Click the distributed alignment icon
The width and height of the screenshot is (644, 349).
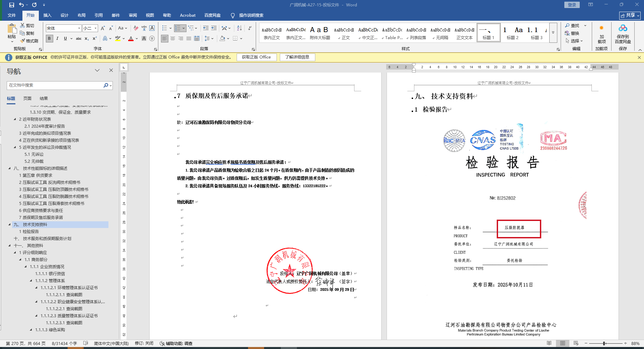(197, 38)
